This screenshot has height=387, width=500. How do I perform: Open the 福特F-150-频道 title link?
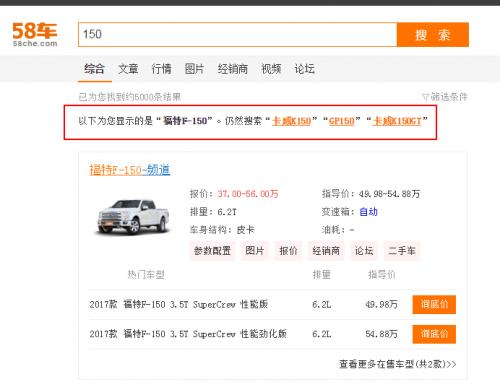[x=130, y=170]
